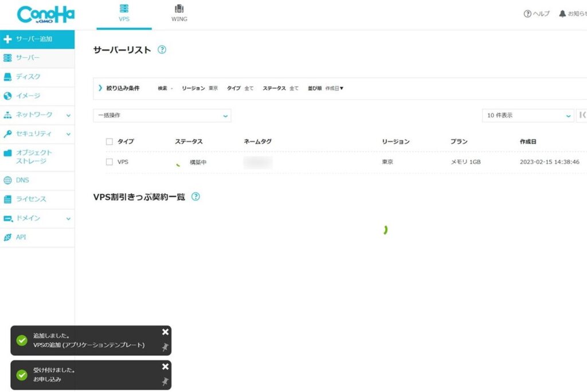Expand the 絞り込み条件 filter panel
This screenshot has width=587, height=392.
point(119,88)
